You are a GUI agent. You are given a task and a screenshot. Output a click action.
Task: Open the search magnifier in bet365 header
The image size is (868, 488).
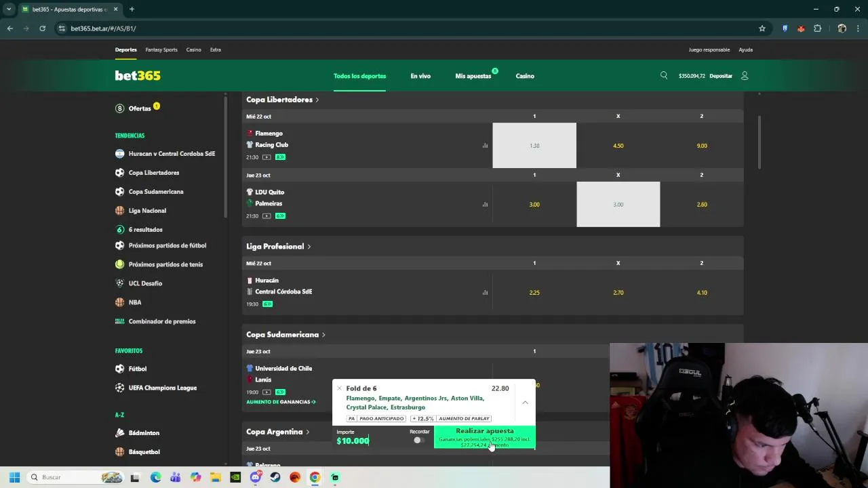coord(664,75)
